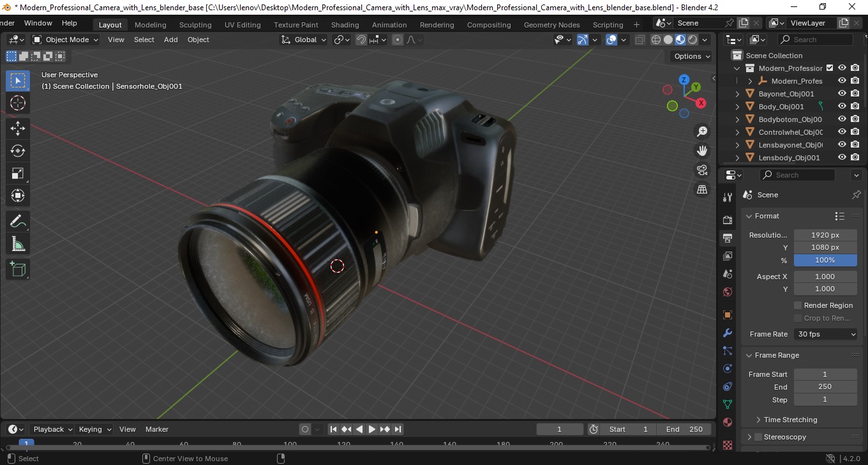This screenshot has height=465, width=868.
Task: Choose the Rotate tool
Action: tap(18, 151)
